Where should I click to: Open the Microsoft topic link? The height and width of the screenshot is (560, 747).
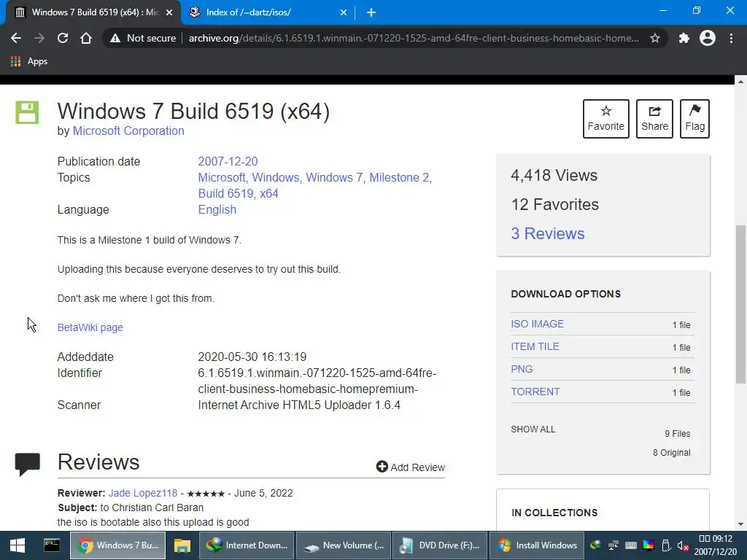pos(222,178)
